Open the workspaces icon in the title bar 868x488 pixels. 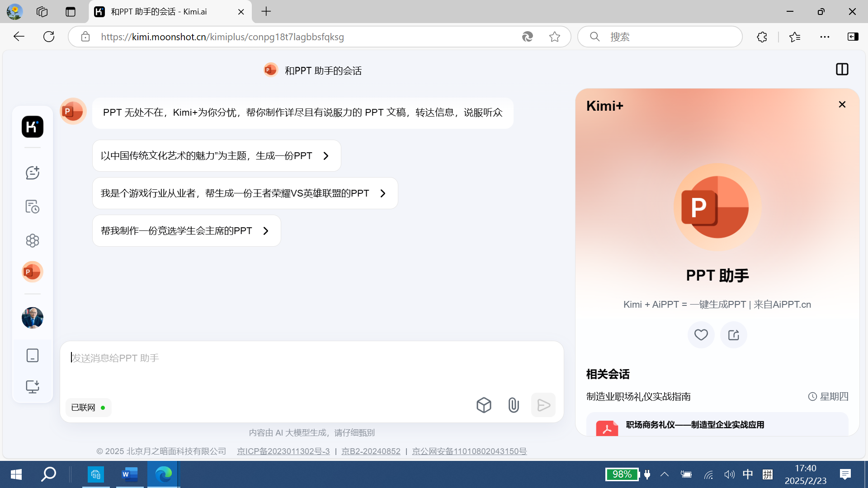point(42,12)
